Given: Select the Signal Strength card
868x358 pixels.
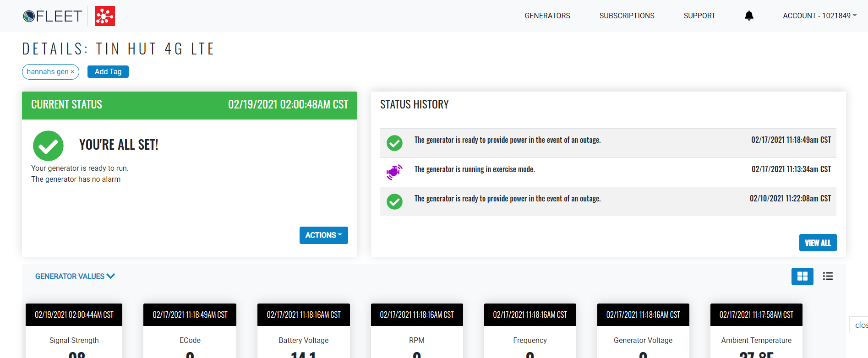Looking at the screenshot, I should pyautogui.click(x=74, y=340).
